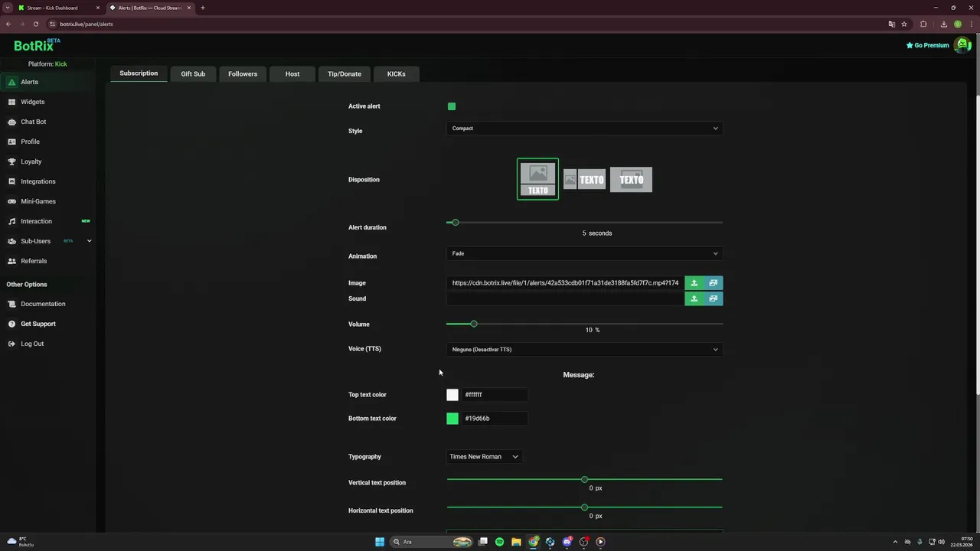Reload the page with the refresh icon
This screenshot has width=980, height=551.
pos(35,24)
